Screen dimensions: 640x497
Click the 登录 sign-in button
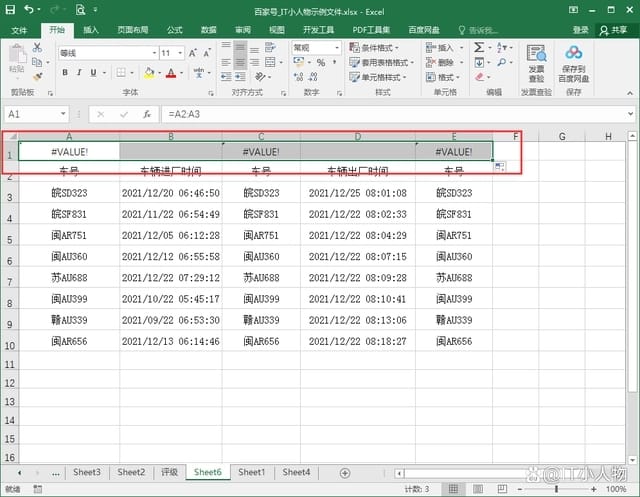pyautogui.click(x=580, y=30)
